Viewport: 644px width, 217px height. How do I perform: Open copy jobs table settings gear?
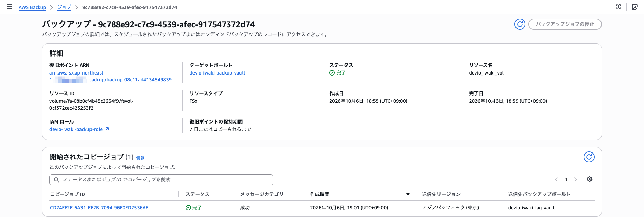[x=590, y=179]
